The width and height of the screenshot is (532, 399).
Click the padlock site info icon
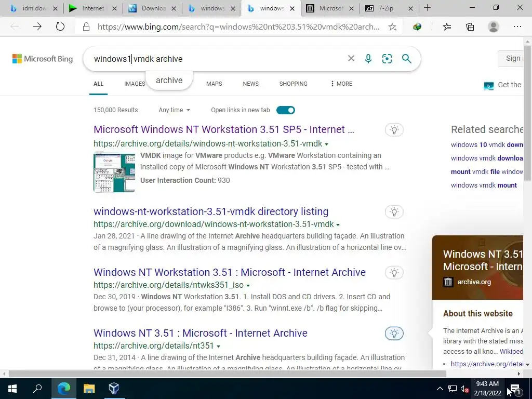pos(86,27)
